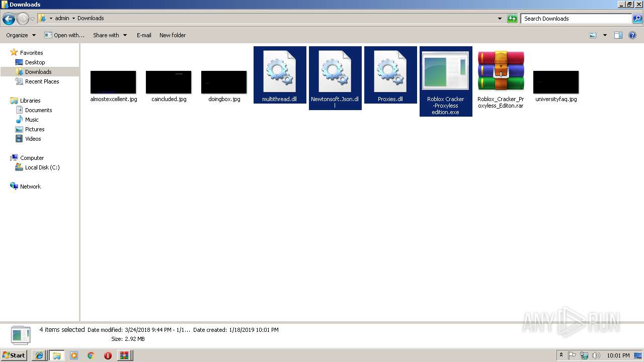Open view options dropdown arrow

click(x=605, y=35)
